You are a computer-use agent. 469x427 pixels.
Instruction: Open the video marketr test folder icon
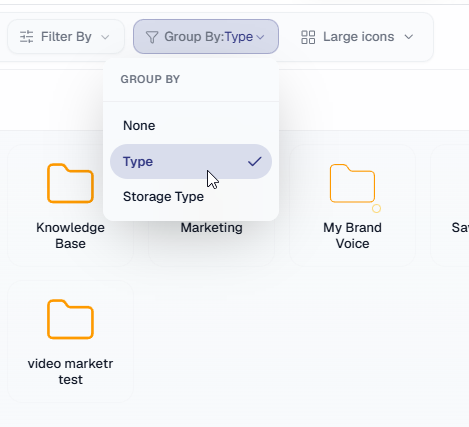70,319
